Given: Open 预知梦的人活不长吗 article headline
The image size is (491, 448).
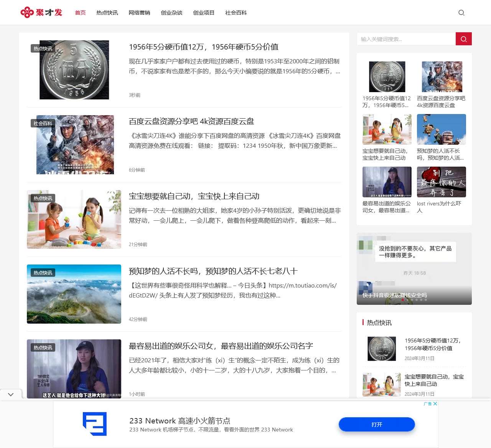Looking at the screenshot, I should point(213,271).
